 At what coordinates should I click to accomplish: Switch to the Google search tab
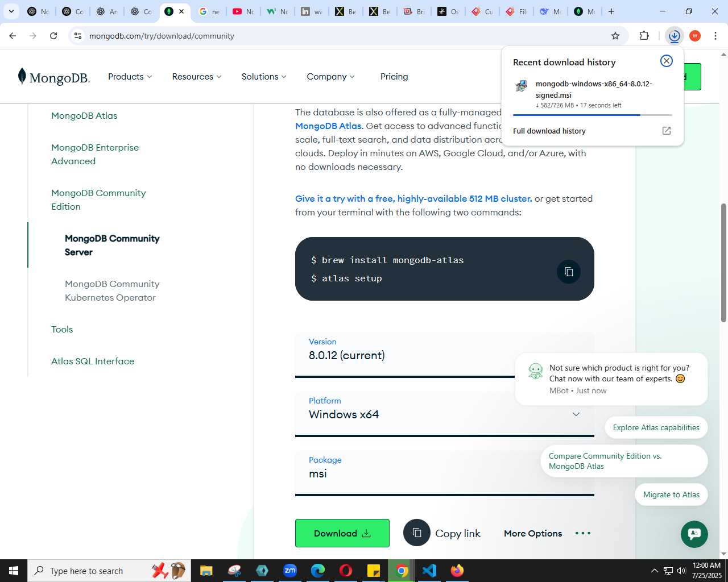click(x=209, y=11)
